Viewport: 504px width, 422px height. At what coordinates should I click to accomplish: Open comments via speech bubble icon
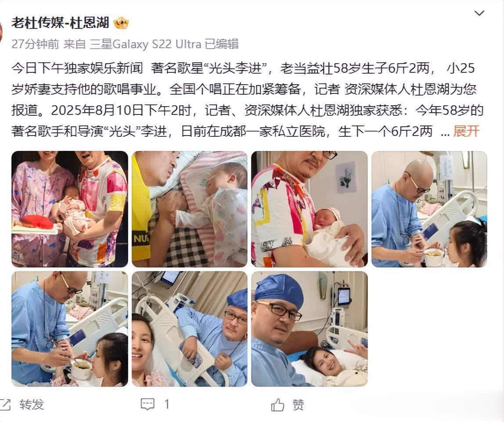pyautogui.click(x=148, y=404)
